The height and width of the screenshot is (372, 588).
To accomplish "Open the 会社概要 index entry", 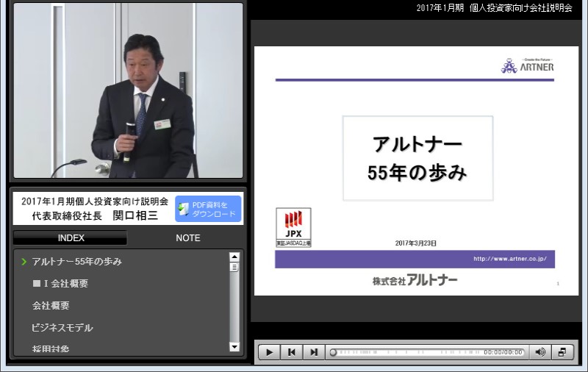I will click(51, 306).
